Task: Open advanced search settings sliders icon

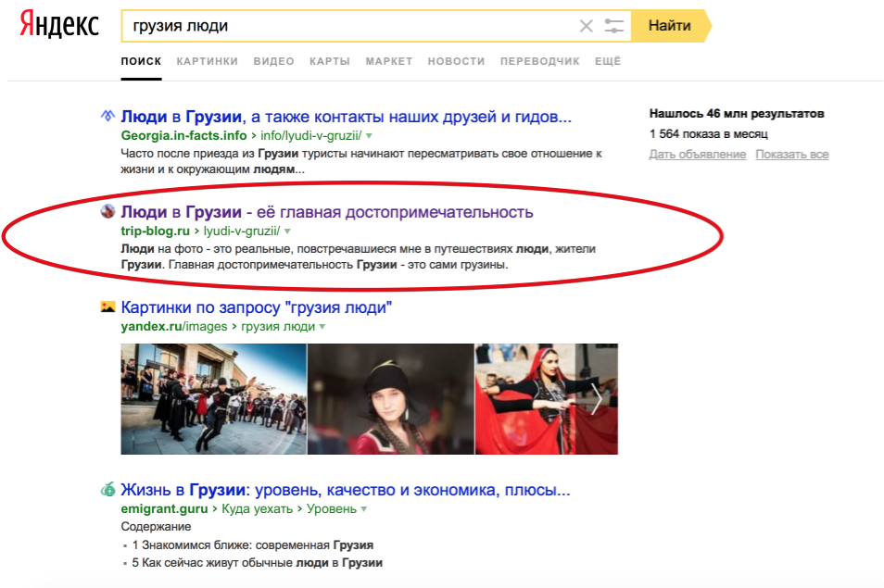Action: point(614,26)
